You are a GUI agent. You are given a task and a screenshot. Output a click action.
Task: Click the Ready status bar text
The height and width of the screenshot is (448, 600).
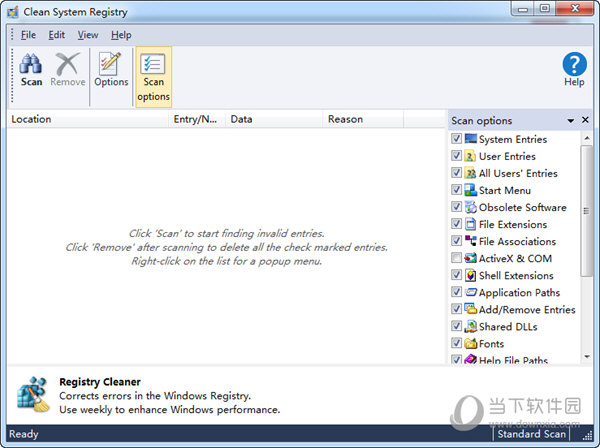tap(24, 434)
